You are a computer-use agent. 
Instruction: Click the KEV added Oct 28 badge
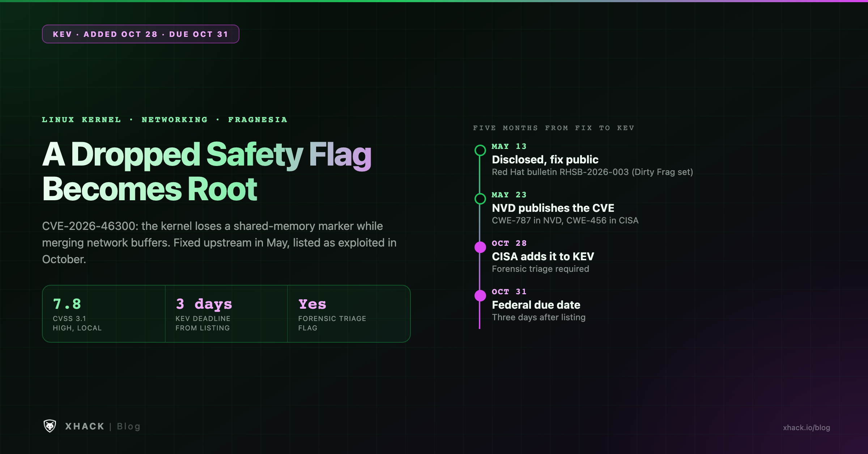coord(141,34)
